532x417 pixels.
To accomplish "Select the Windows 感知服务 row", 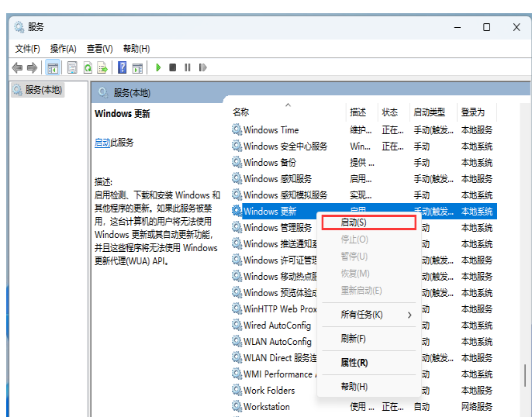I will [x=364, y=179].
